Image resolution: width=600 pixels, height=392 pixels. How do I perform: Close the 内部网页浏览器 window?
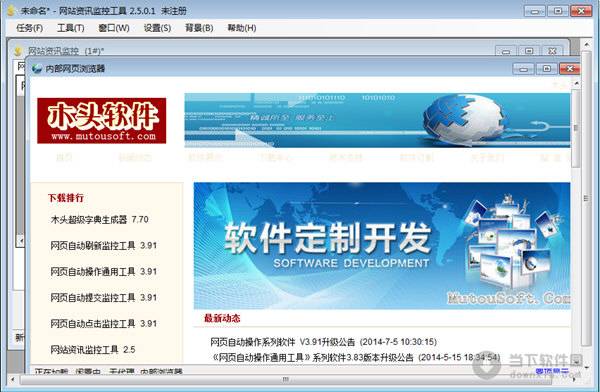(570, 69)
